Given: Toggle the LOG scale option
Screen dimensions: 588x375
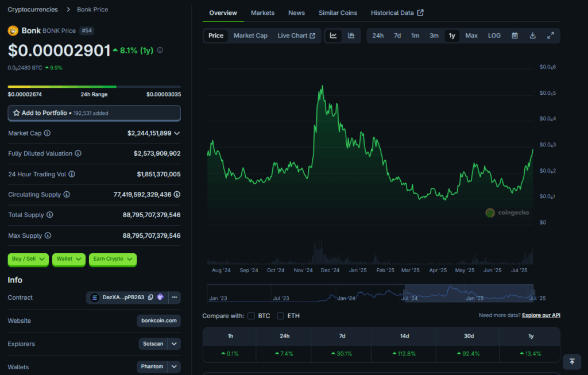Looking at the screenshot, I should coord(494,36).
